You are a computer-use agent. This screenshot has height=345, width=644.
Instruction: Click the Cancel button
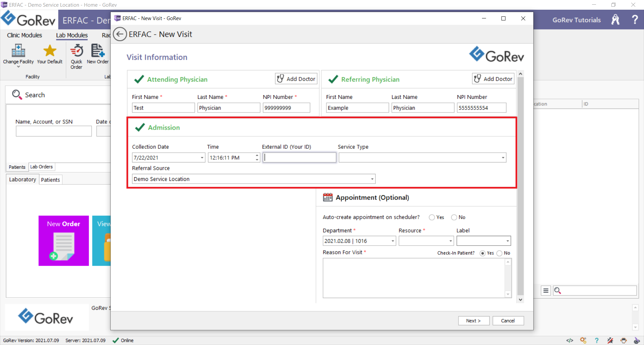pos(508,321)
